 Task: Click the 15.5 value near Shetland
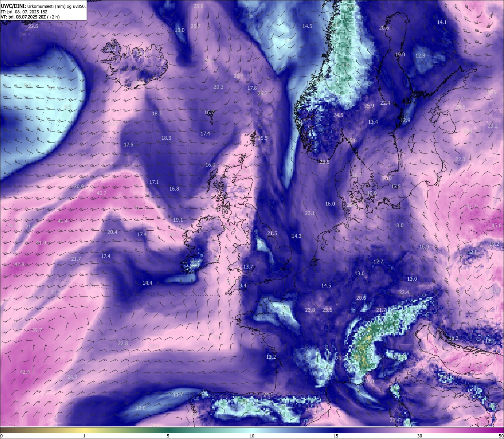[263, 138]
